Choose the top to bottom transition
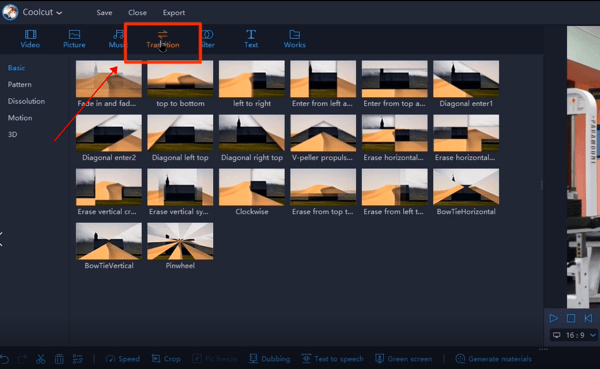 (180, 84)
